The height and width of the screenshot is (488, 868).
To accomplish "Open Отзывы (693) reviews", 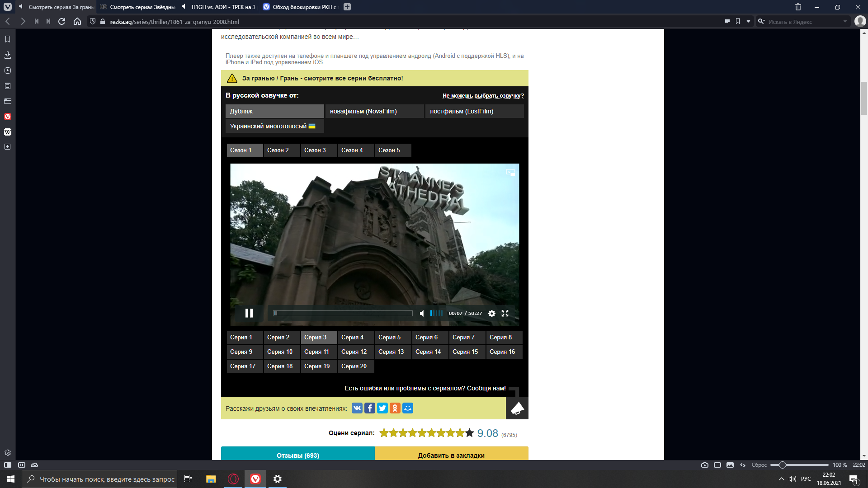I will [298, 454].
